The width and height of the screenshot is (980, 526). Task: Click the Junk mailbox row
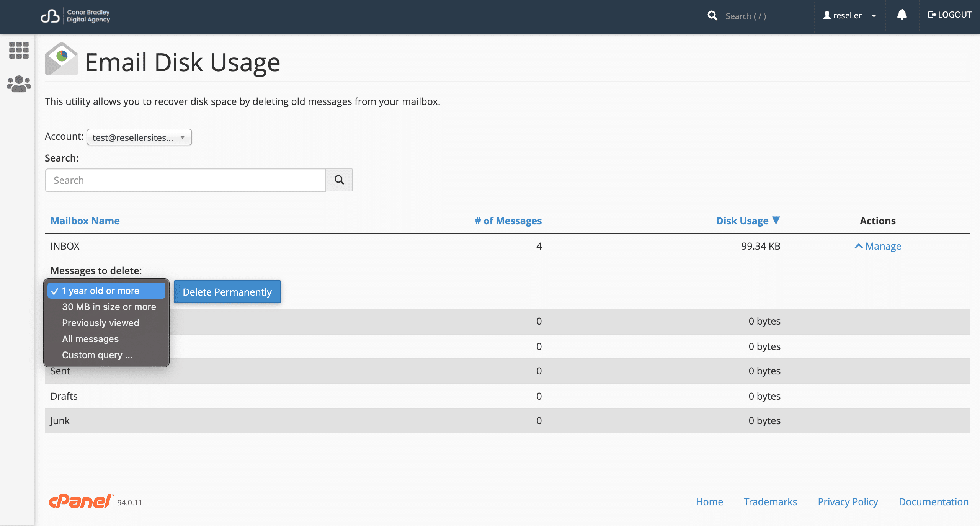[508, 420]
